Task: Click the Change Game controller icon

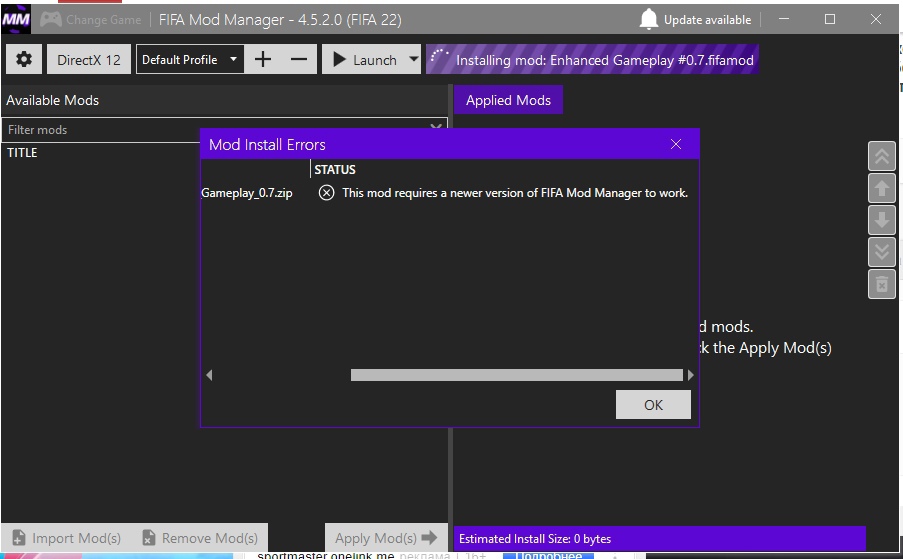Action: coord(51,19)
